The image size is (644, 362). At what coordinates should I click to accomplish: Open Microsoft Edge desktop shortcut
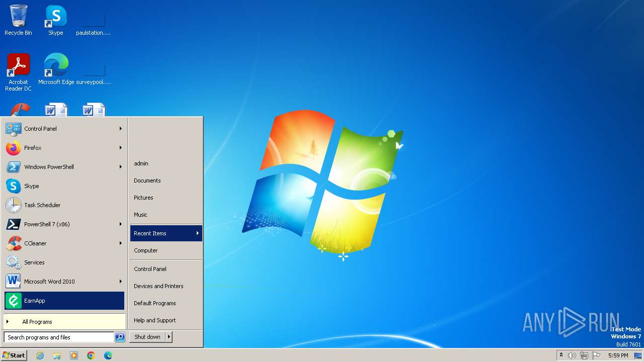point(56,69)
